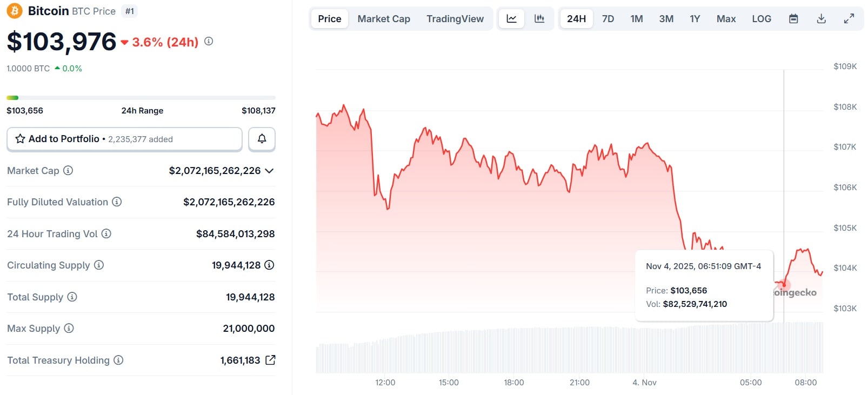The width and height of the screenshot is (868, 395).
Task: Select the 1Y time range
Action: [x=695, y=19]
